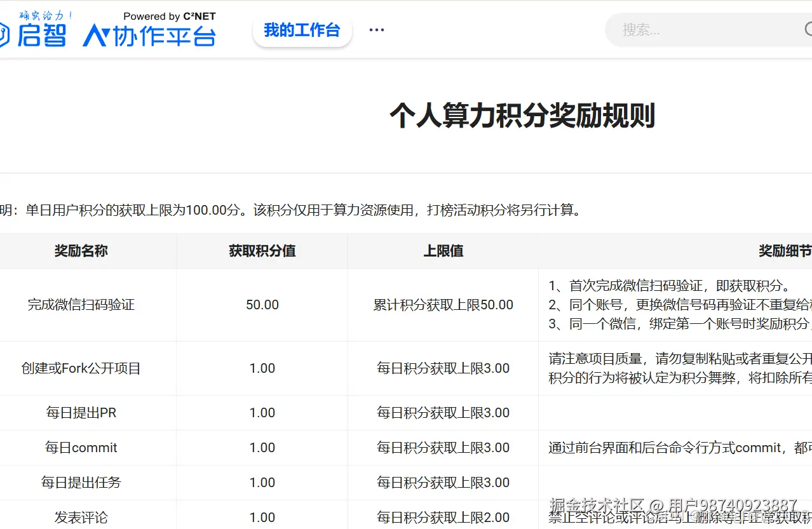
Task: Click 1.00 value in 每日commit row
Action: [262, 448]
